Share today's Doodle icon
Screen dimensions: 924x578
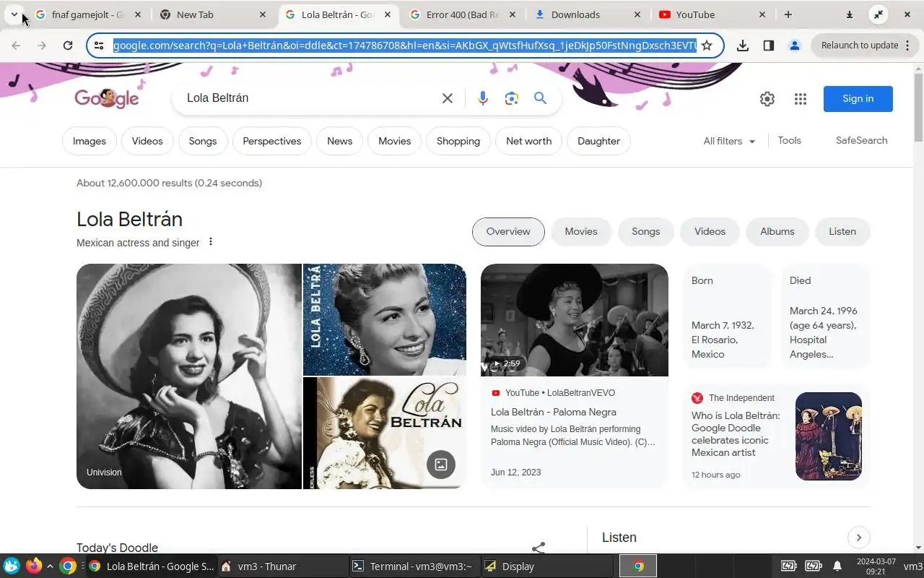(539, 548)
